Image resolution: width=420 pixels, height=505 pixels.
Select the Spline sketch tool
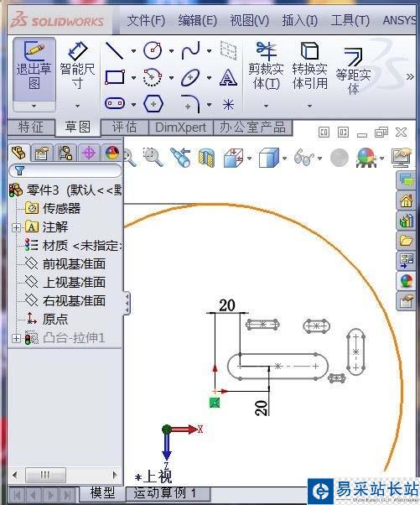click(x=190, y=50)
